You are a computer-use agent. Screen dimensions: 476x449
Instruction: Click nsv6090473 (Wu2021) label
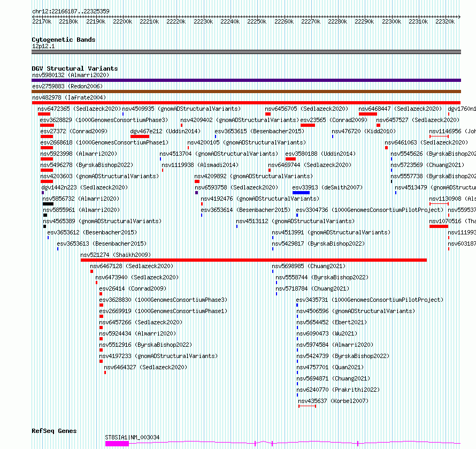coord(327,333)
